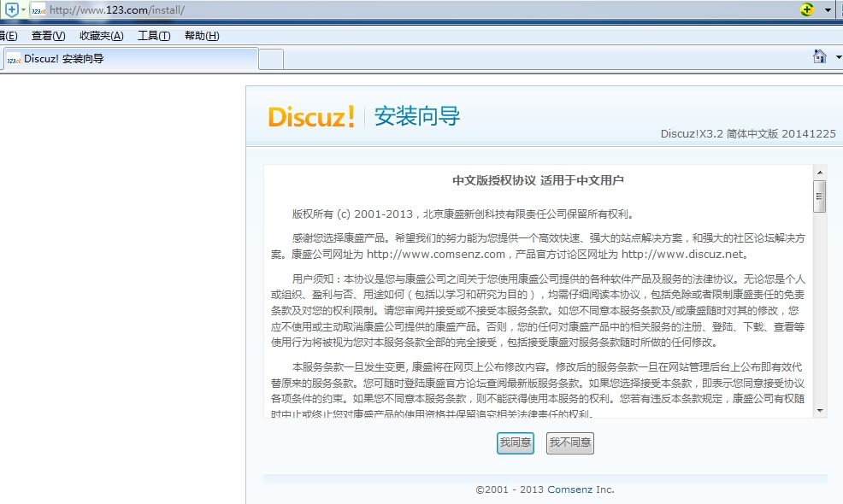Viewport: 843px width, 504px height.
Task: Click the license scrollbar down arrow
Action: point(820,411)
